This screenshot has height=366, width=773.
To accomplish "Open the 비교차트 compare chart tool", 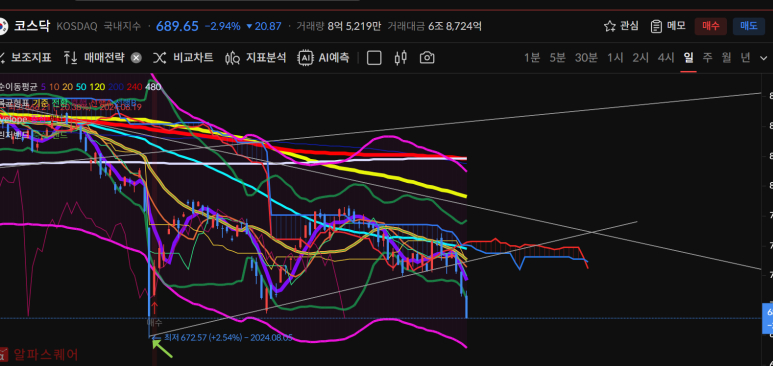I will 183,58.
